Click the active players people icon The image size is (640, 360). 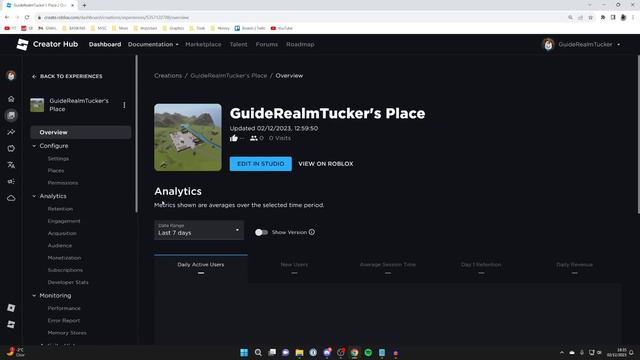[253, 138]
